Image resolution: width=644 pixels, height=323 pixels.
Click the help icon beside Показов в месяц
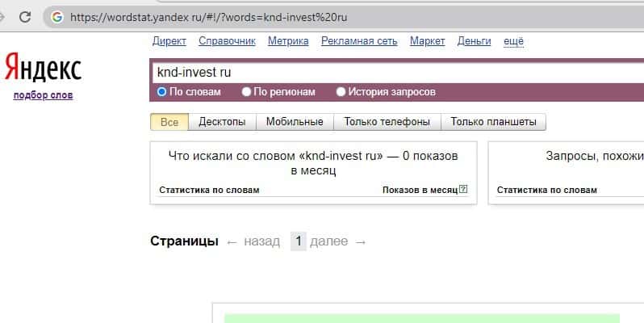pyautogui.click(x=463, y=190)
